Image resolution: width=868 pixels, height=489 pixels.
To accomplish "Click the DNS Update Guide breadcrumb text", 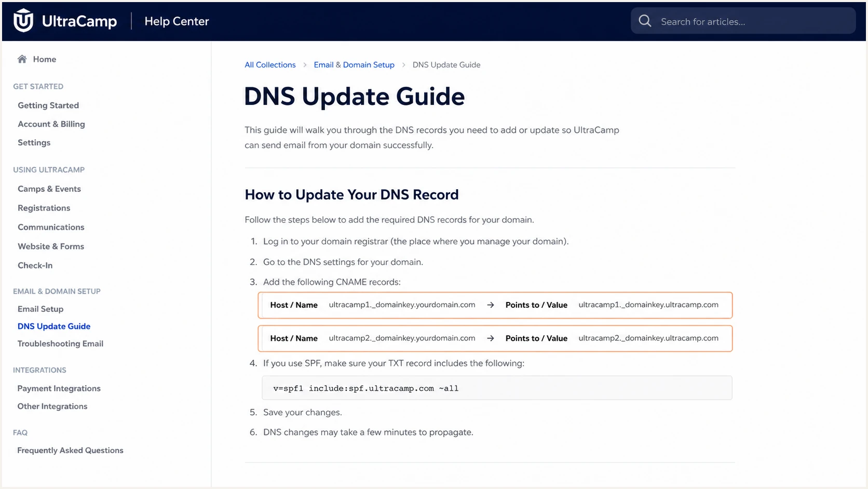I will pyautogui.click(x=446, y=65).
